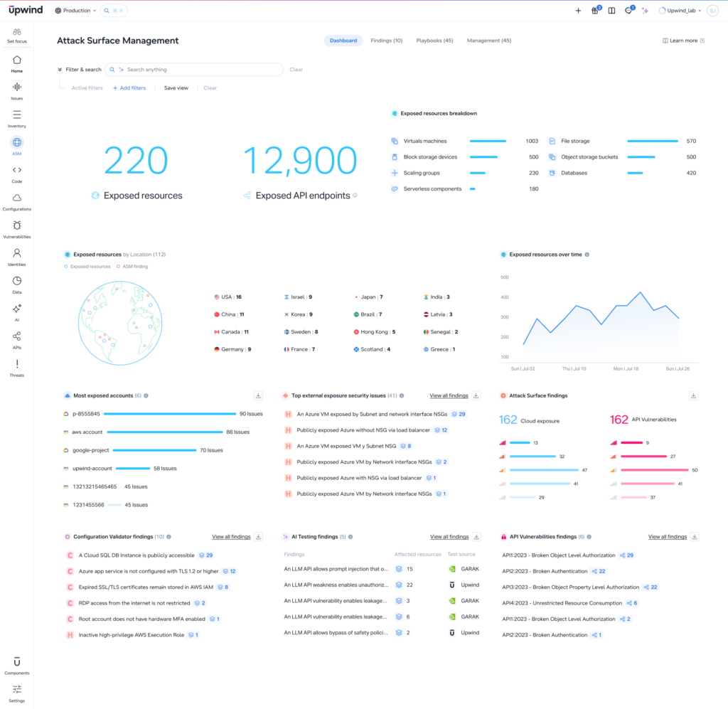Open Components sidebar item
Image resolution: width=728 pixels, height=709 pixels.
click(x=17, y=666)
